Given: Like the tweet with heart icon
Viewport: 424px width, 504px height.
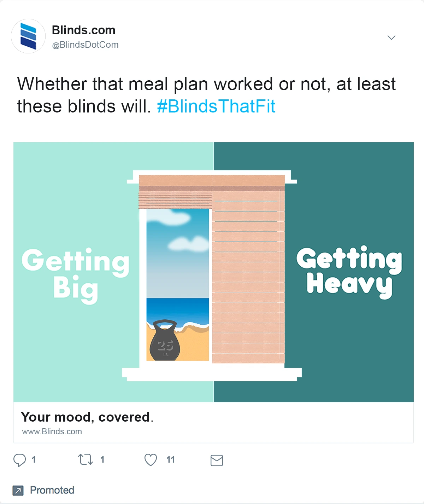Looking at the screenshot, I should [151, 460].
